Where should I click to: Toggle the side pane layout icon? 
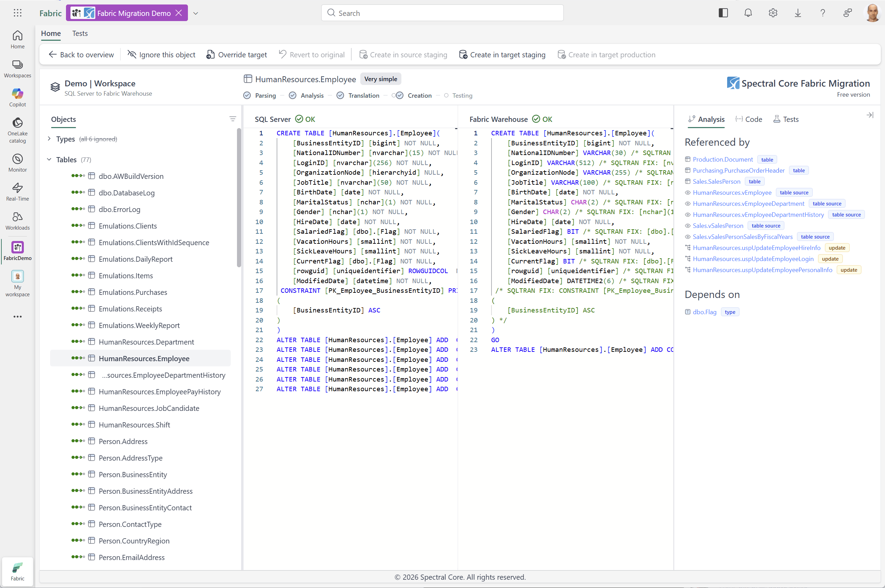[723, 13]
